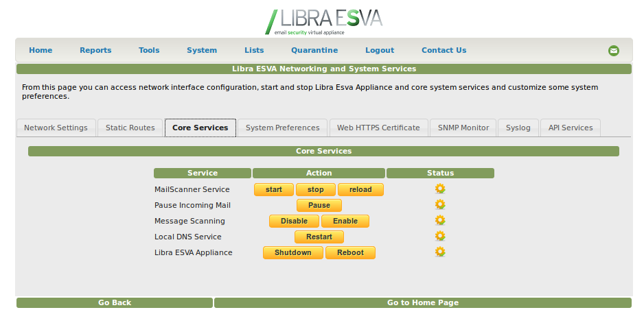Click Logout in the navigation bar
The image size is (644, 334).
point(380,50)
